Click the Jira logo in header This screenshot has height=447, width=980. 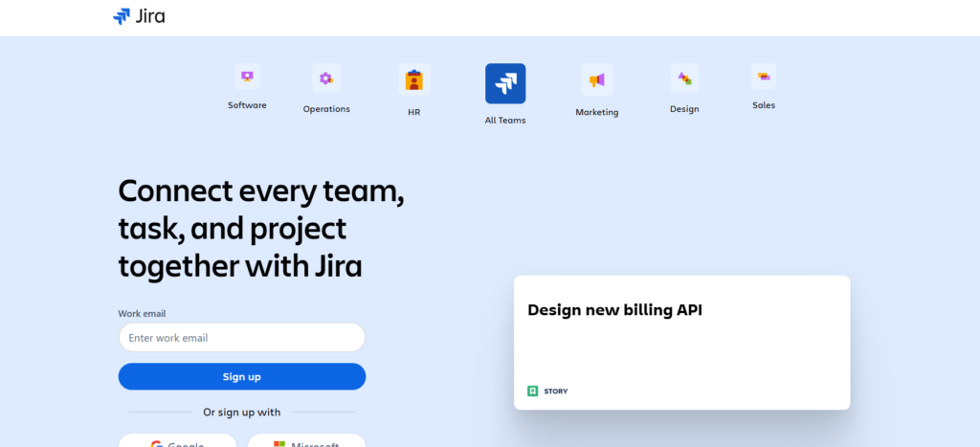[x=139, y=16]
